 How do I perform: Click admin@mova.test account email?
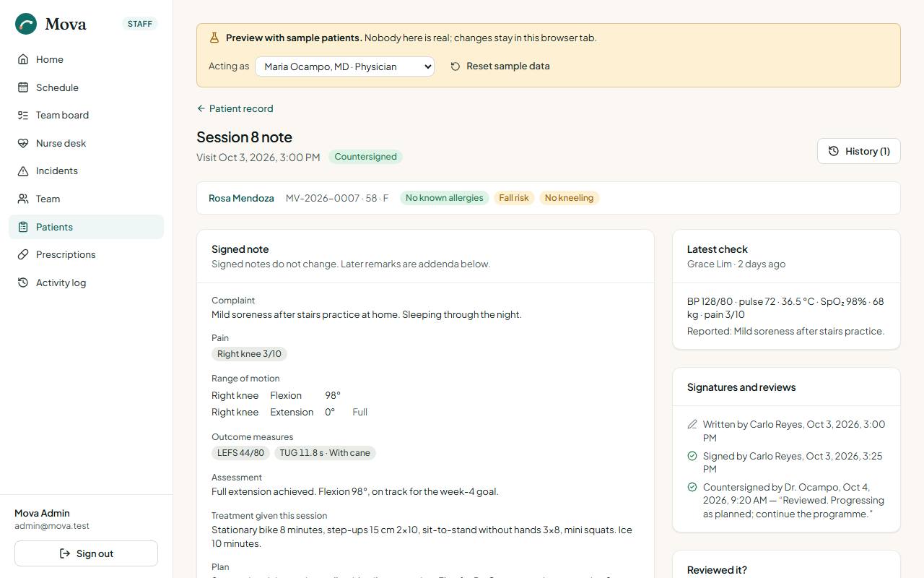point(52,526)
